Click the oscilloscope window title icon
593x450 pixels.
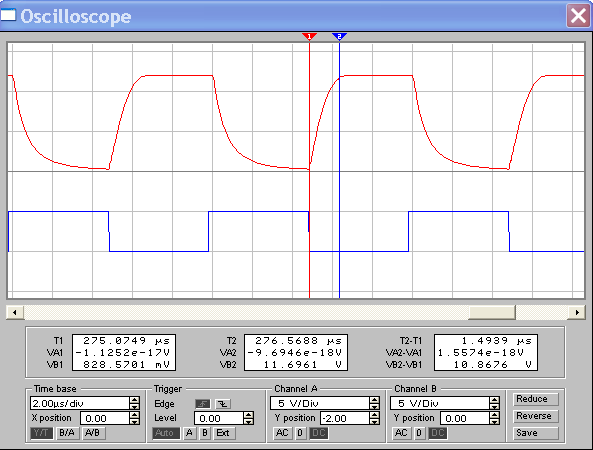(x=8, y=15)
